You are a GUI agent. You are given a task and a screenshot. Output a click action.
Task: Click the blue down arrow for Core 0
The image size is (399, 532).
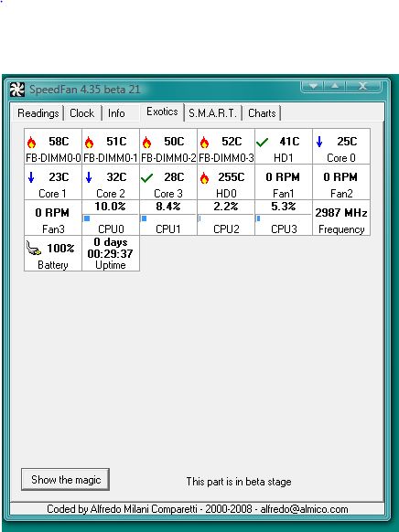click(319, 142)
